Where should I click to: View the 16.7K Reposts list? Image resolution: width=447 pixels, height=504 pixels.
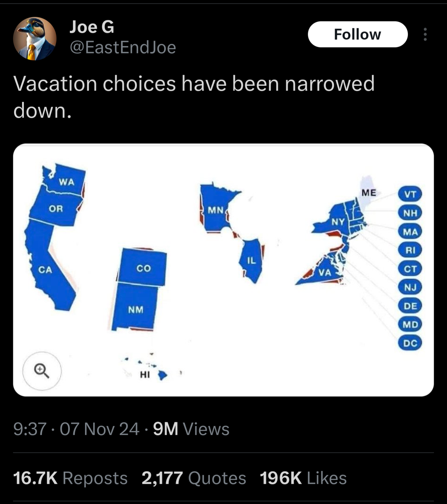click(x=70, y=478)
